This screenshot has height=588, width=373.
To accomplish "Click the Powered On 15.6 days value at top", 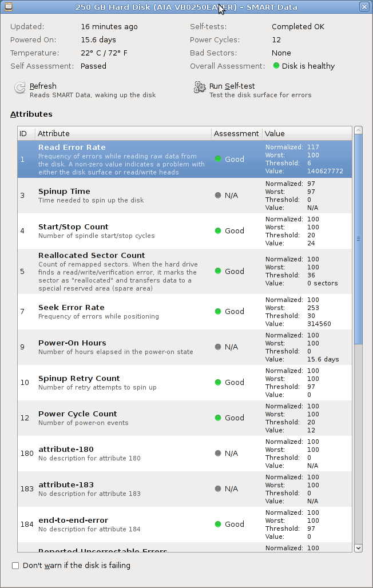I will click(98, 39).
